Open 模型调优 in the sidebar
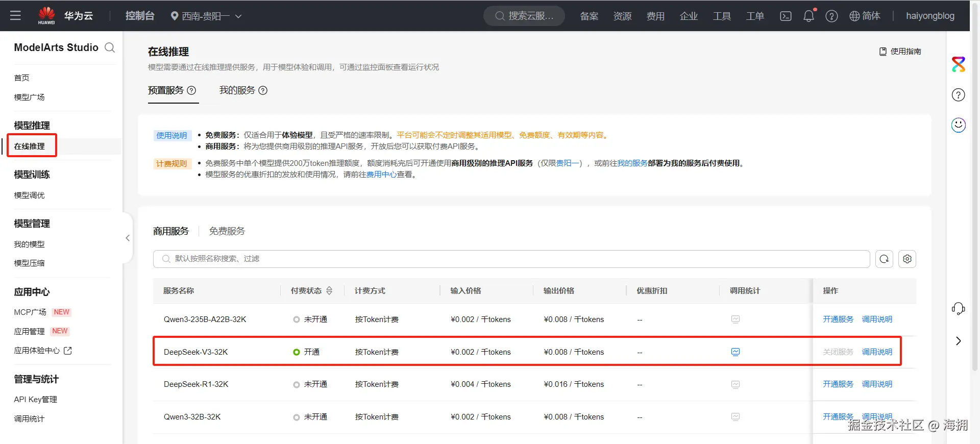Screen dimensions: 980x444 point(29,195)
